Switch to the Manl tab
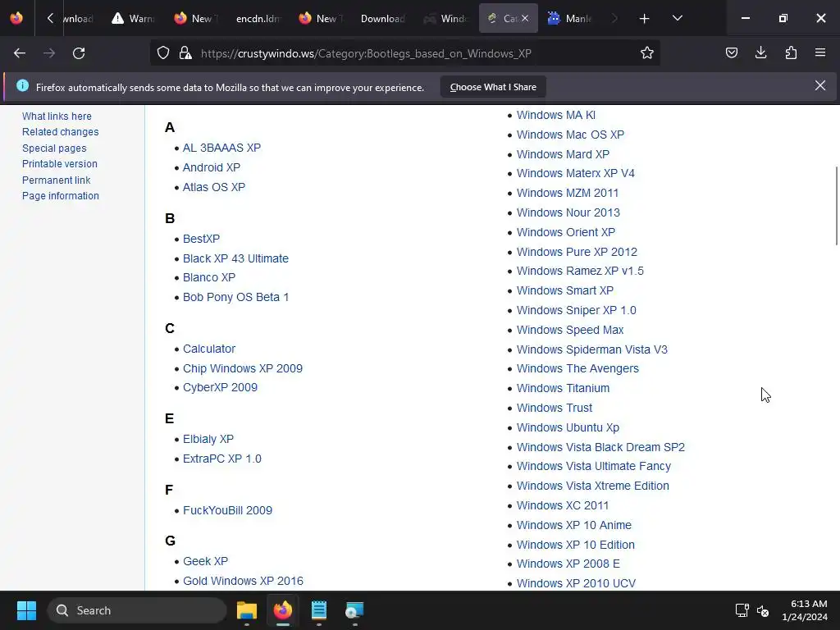This screenshot has width=840, height=630. tap(569, 19)
